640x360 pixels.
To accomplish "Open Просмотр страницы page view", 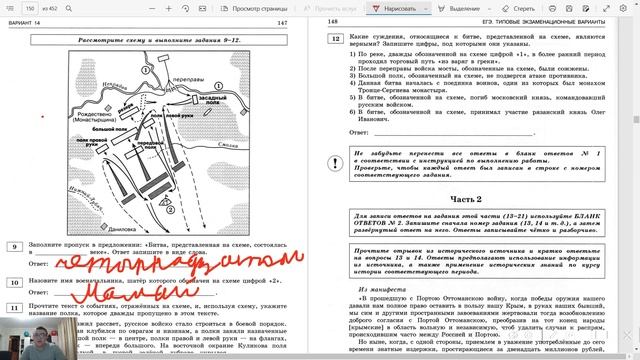I will coord(254,8).
